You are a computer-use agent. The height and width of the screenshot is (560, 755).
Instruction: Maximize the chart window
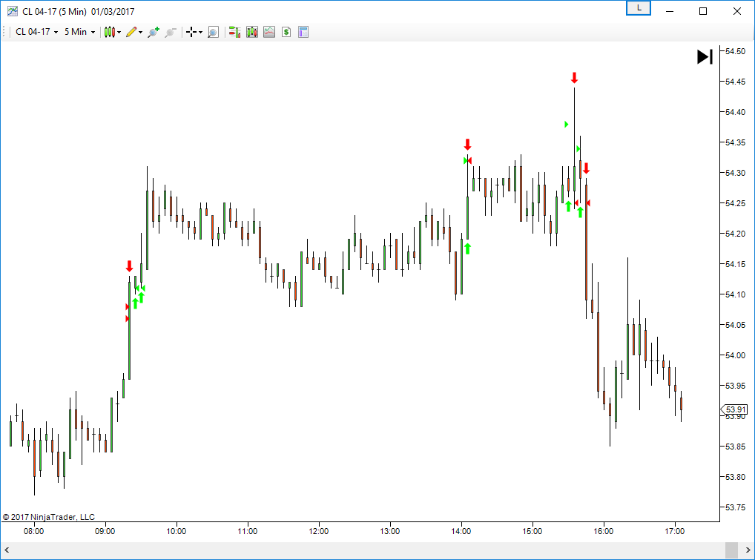click(x=703, y=11)
